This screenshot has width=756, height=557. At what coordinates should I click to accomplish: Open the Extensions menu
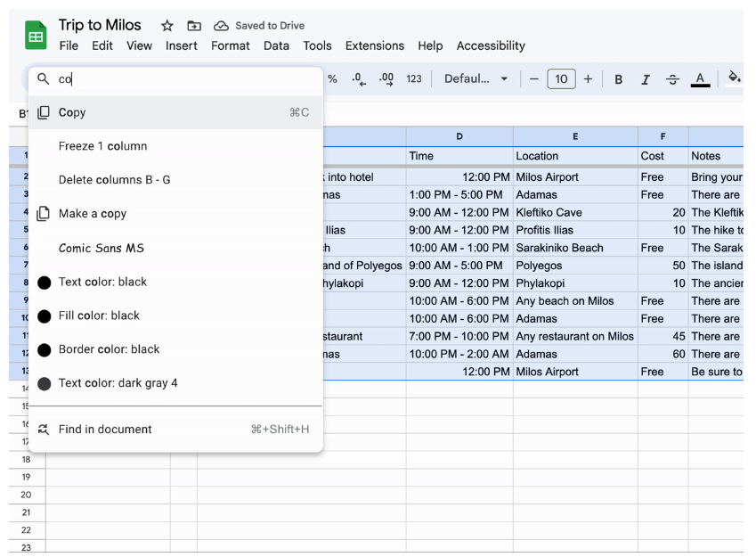(x=375, y=45)
